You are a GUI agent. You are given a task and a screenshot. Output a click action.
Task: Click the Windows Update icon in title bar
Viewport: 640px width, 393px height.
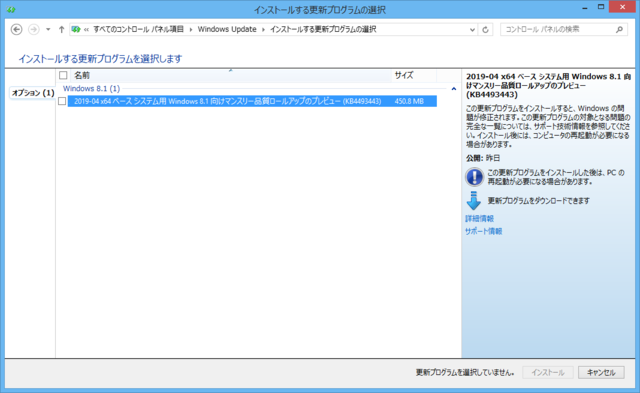[x=11, y=9]
